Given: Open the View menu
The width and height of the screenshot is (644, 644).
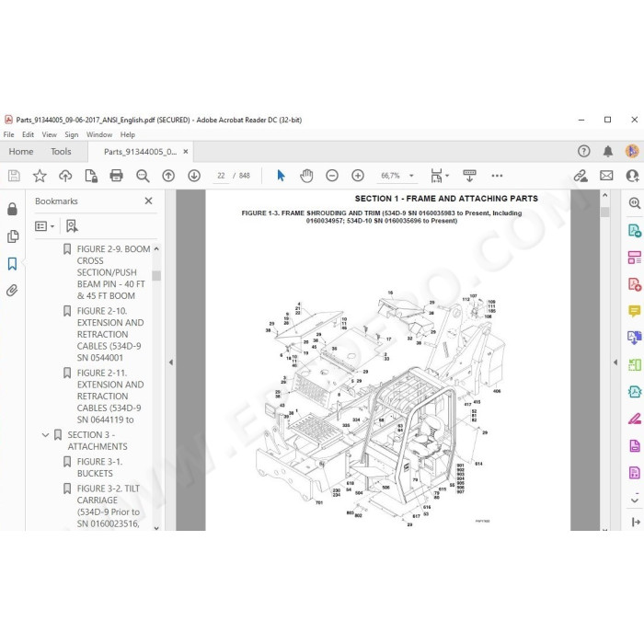Looking at the screenshot, I should [50, 134].
